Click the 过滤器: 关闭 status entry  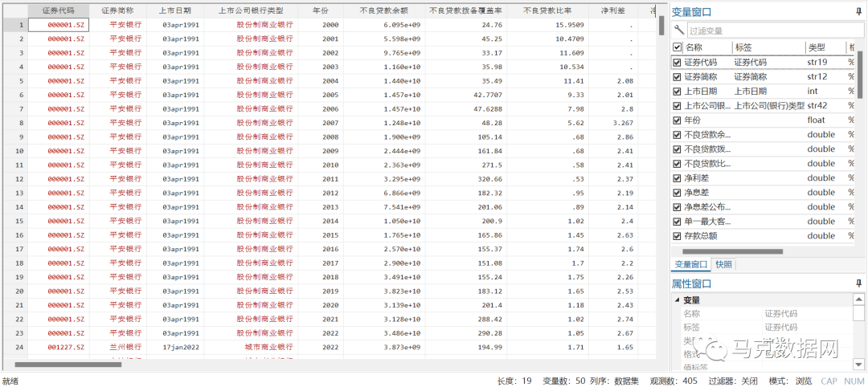(734, 381)
